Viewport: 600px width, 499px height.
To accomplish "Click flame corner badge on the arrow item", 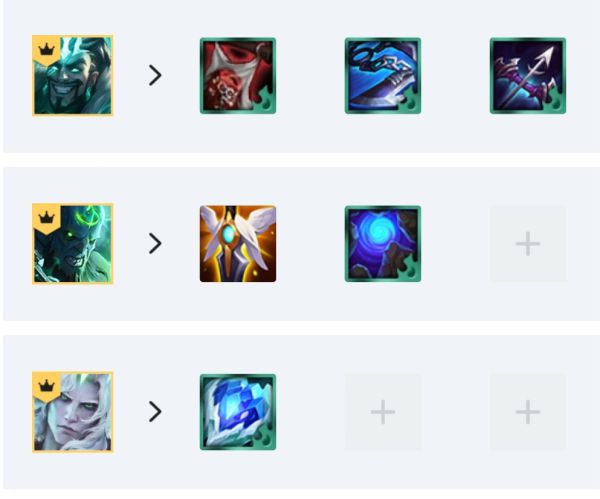I will 555,103.
